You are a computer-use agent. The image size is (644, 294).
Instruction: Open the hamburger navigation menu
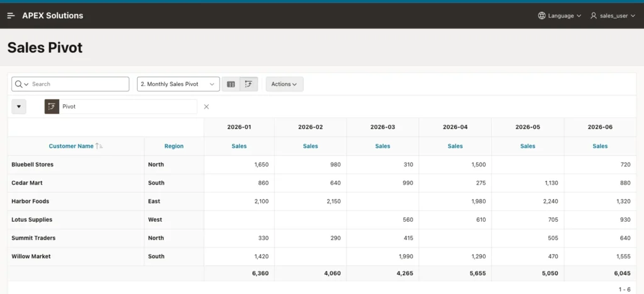[x=11, y=16]
